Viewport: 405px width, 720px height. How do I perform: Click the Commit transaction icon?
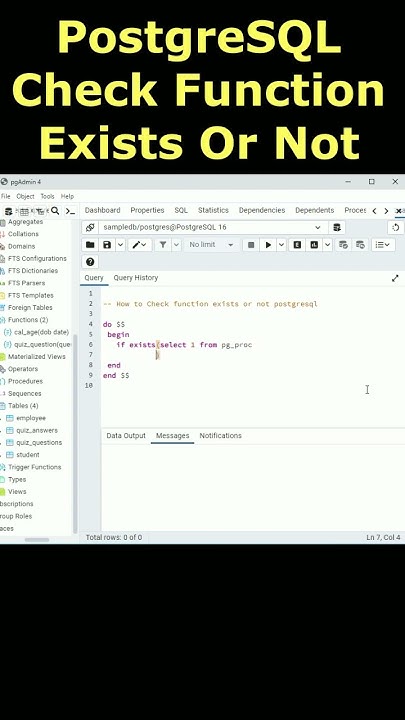pyautogui.click(x=343, y=245)
